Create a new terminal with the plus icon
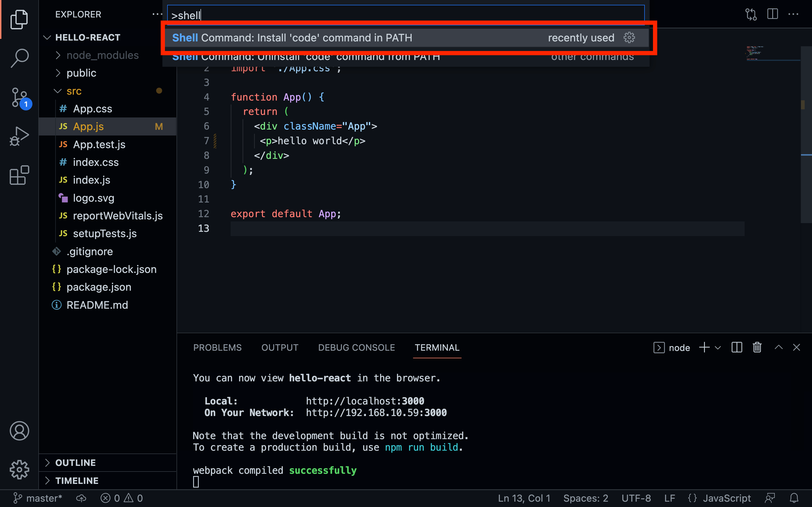 (x=704, y=347)
